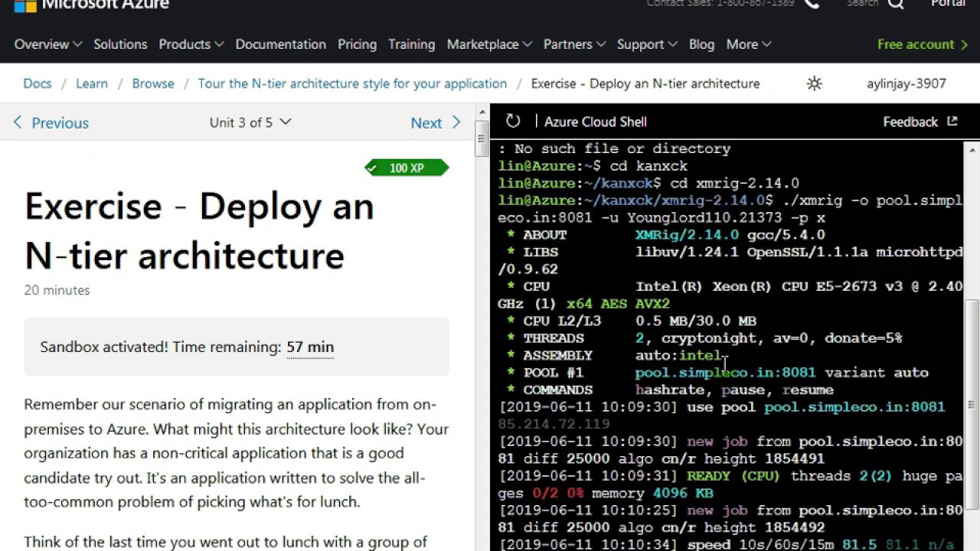Go to the Previous unit

pyautogui.click(x=51, y=122)
